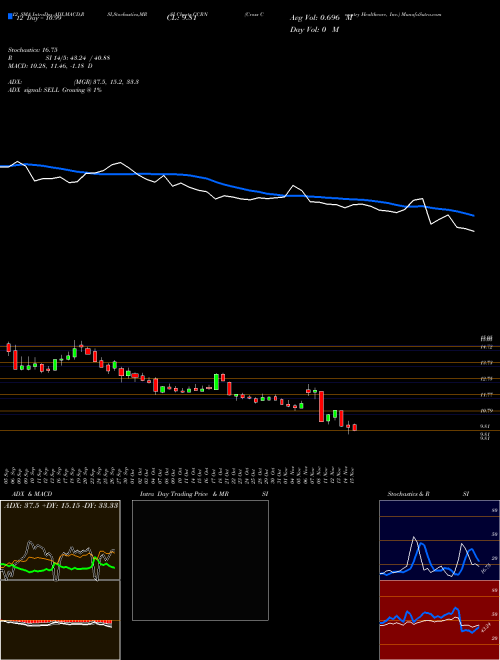Click the empty intraday trading price box
The image size is (500, 660).
200,560
